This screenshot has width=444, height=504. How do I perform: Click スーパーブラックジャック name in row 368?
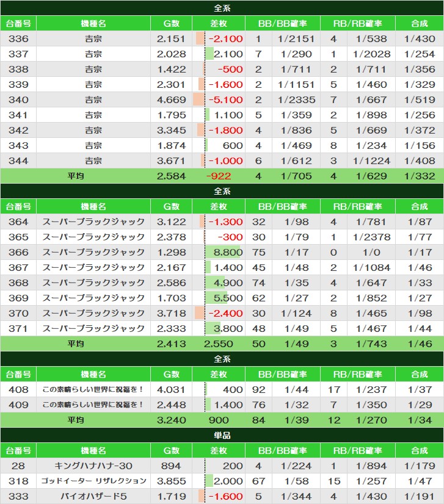point(93,283)
